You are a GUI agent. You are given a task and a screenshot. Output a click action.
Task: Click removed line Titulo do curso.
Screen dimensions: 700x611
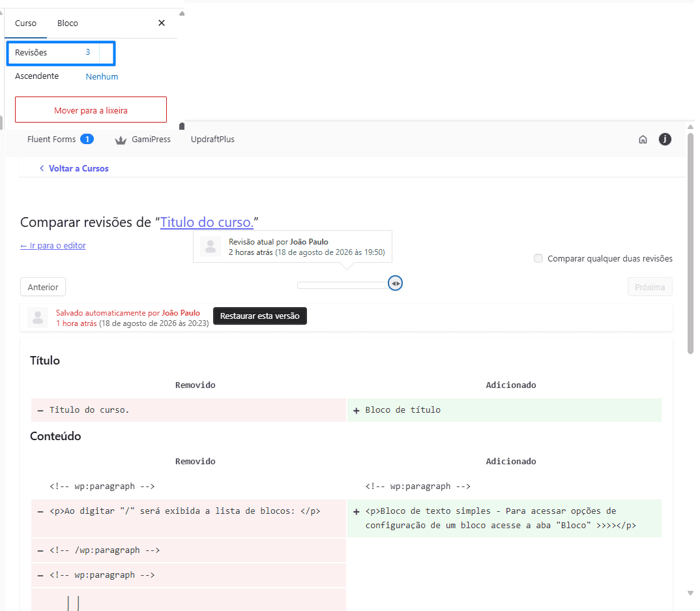[x=188, y=410]
